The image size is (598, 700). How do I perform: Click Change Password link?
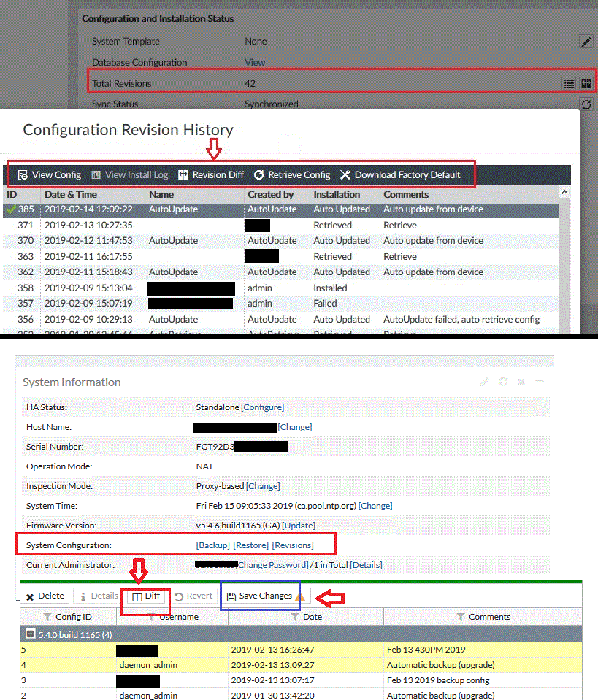click(x=273, y=565)
